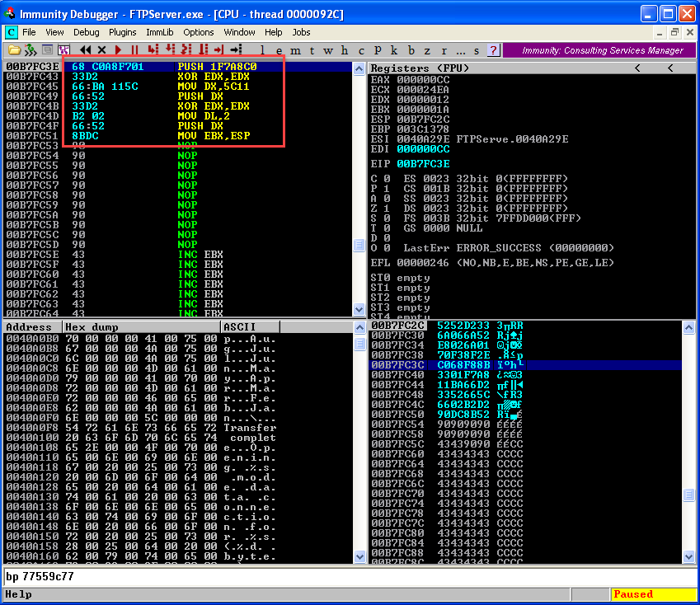Show windows list with 'w' button
The width and height of the screenshot is (700, 605).
[x=328, y=50]
